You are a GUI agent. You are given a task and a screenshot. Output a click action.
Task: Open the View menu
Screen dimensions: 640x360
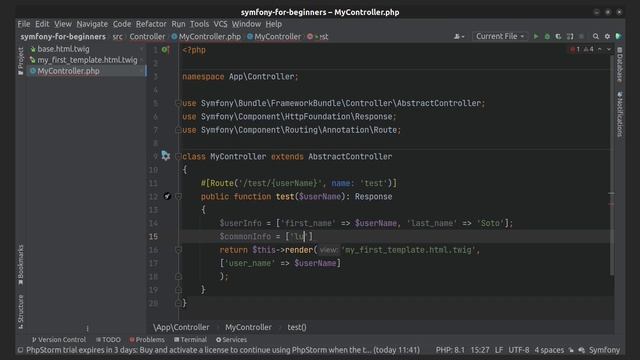(x=63, y=24)
